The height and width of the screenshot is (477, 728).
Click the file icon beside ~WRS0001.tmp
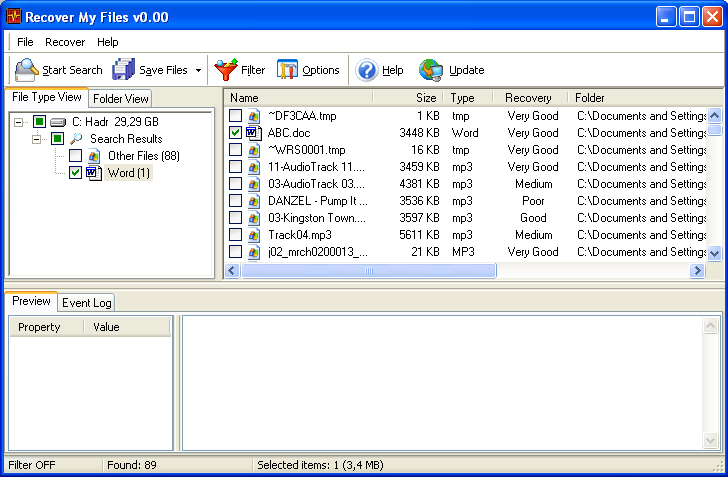pos(254,150)
